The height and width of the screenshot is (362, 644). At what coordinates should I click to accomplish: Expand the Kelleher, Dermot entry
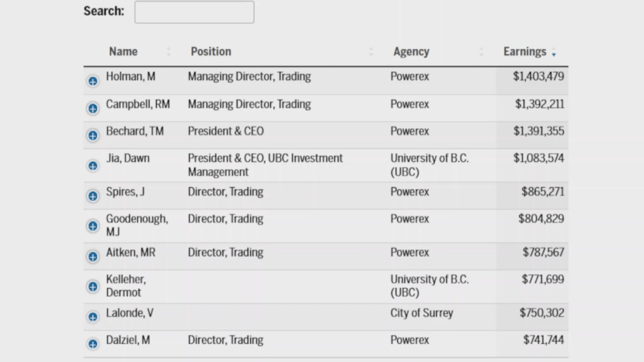pos(93,287)
